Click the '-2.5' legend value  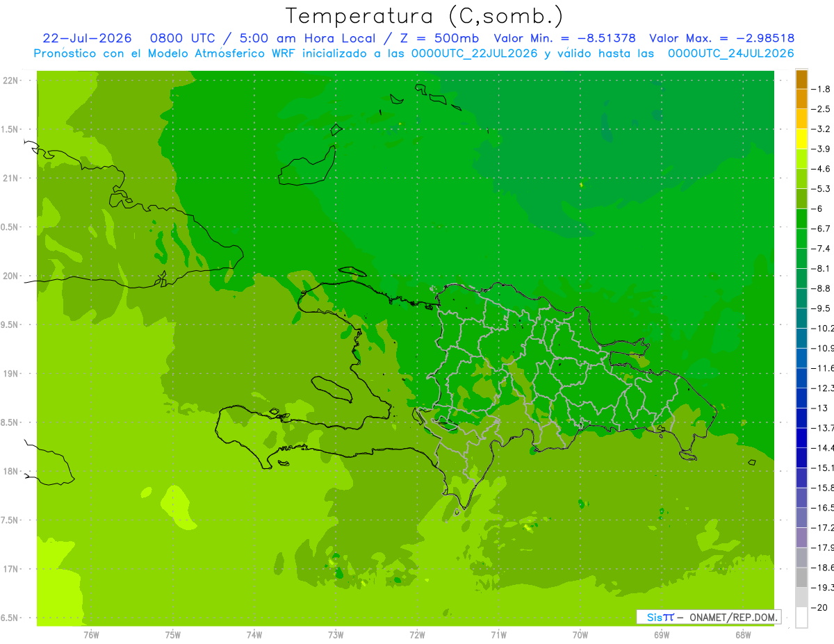[821, 109]
